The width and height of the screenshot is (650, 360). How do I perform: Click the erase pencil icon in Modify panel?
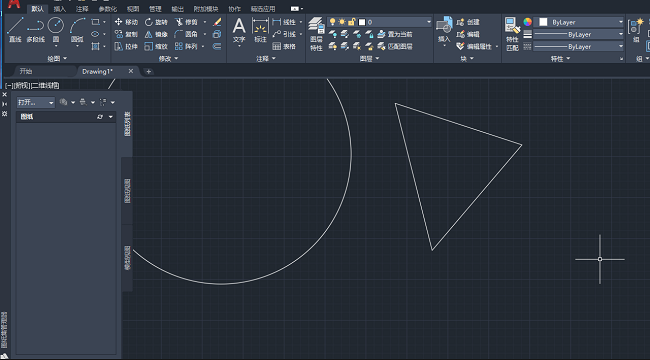tap(217, 22)
